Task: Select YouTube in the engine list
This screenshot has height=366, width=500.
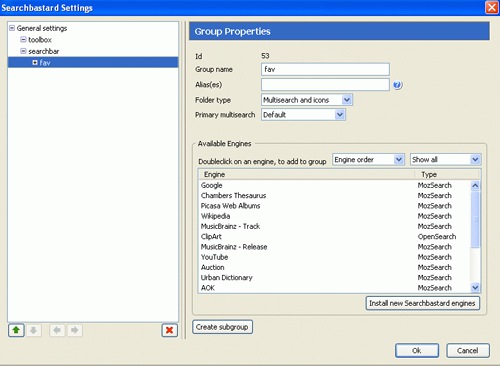Action: coord(334,257)
